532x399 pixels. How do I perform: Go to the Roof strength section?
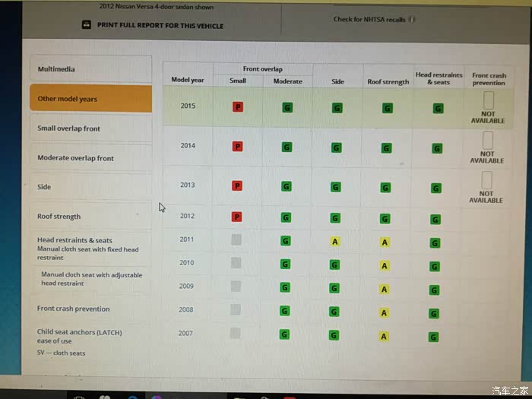(90, 217)
